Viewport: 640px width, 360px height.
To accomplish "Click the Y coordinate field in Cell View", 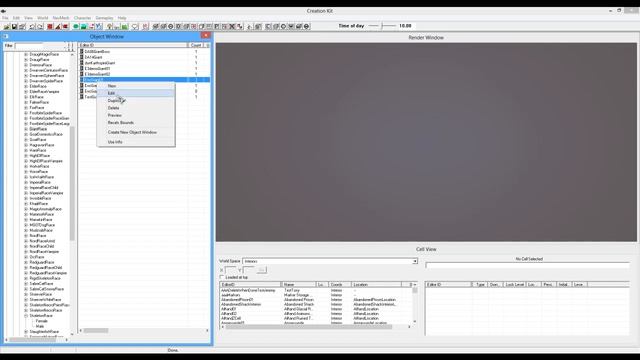I will point(249,270).
